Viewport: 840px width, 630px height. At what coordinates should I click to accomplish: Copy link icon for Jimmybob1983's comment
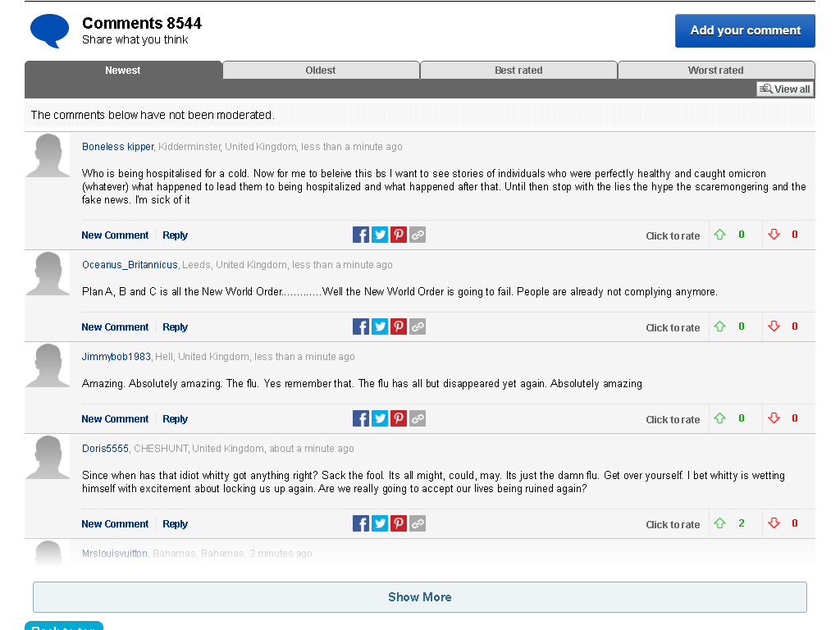pos(418,418)
